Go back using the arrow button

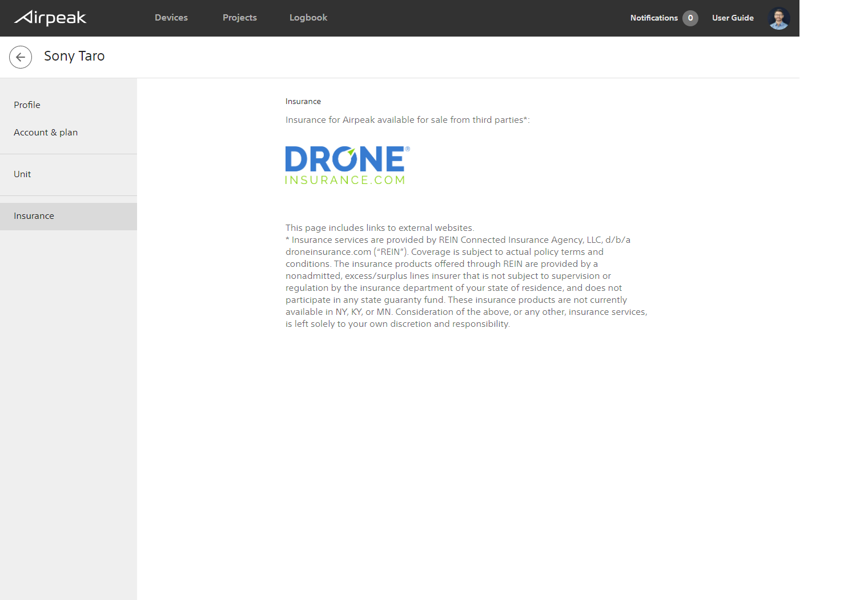21,57
